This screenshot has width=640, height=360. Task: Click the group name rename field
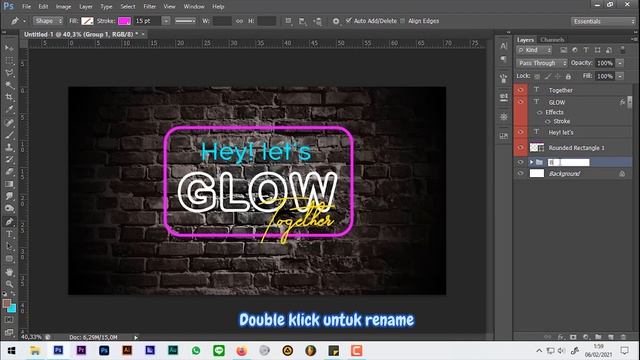click(569, 162)
